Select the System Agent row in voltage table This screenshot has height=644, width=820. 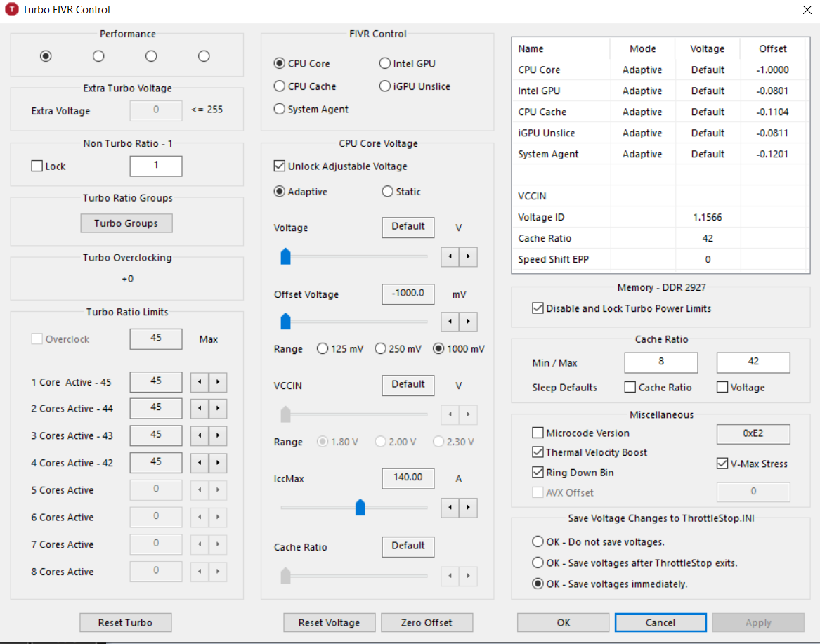[x=548, y=154]
